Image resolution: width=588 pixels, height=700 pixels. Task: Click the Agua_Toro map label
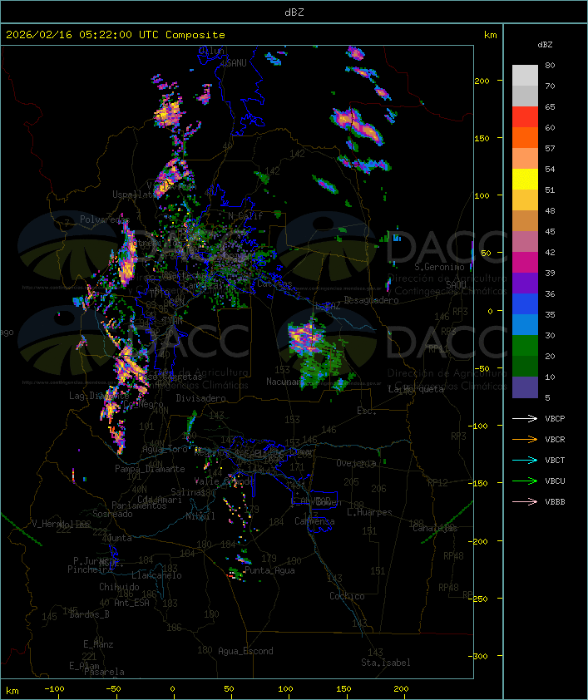(165, 450)
